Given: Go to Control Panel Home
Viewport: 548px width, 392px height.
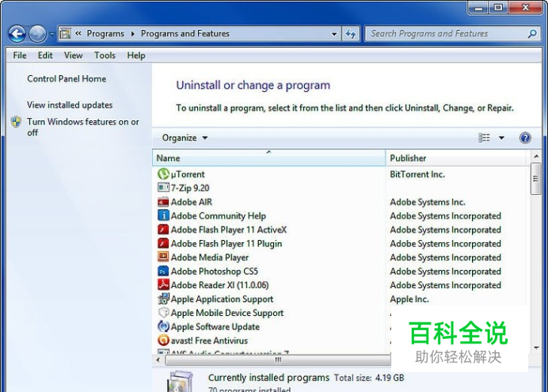Looking at the screenshot, I should (67, 78).
